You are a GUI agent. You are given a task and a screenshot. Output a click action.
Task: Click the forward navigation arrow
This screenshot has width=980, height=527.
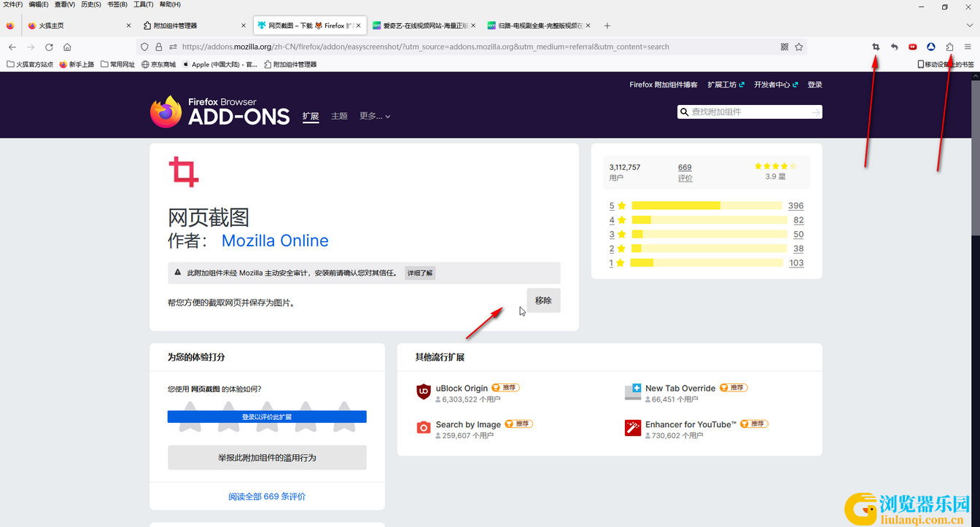click(x=31, y=47)
